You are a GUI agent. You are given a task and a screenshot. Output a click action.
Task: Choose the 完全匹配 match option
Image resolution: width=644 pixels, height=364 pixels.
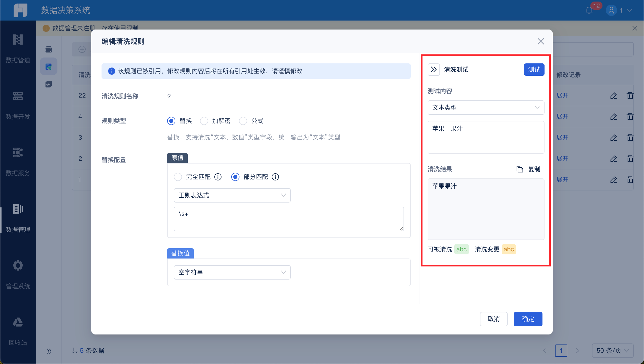tap(178, 177)
